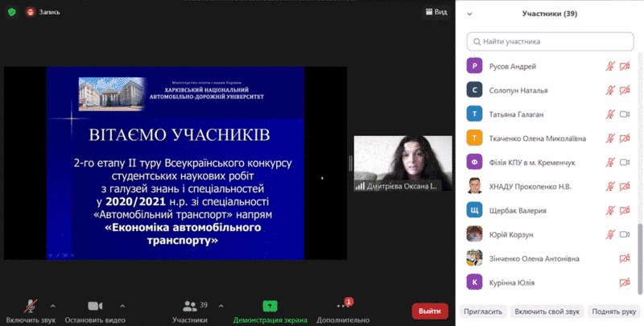644x326 pixels.
Task: Raise hand with Поднять руку button
Action: 613,311
